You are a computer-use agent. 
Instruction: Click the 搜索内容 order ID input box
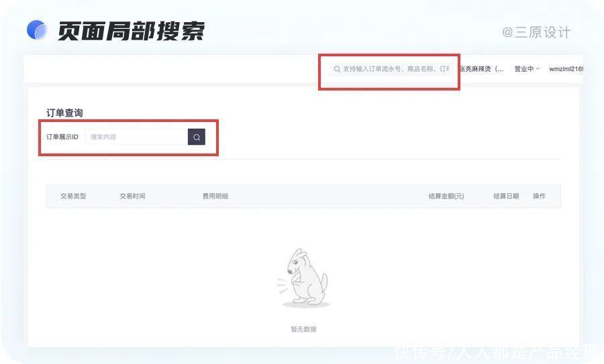click(136, 137)
